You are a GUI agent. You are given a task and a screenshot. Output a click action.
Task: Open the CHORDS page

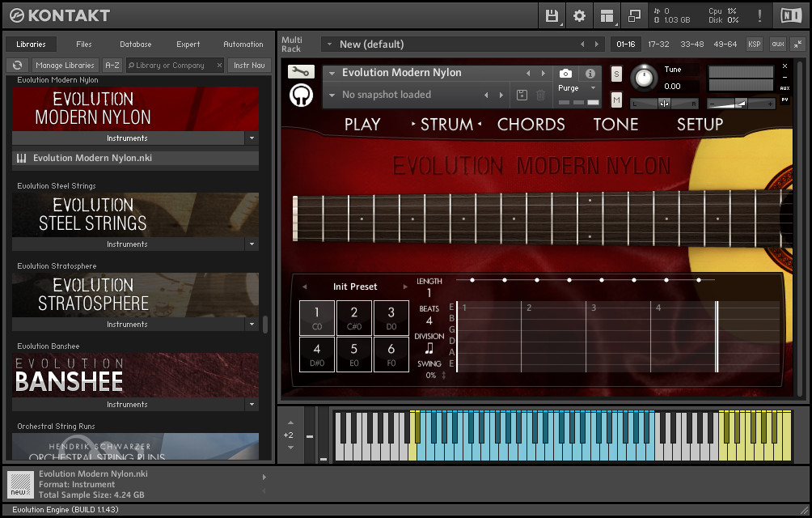(x=531, y=125)
